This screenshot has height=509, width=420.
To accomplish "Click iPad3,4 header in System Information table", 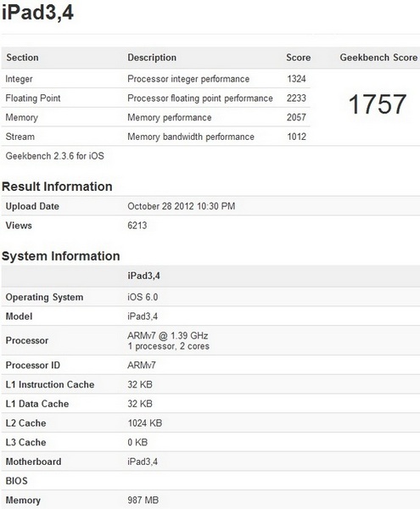I will point(143,276).
